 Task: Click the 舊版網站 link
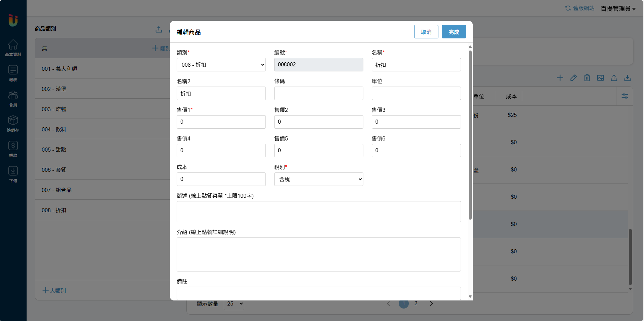pos(580,8)
